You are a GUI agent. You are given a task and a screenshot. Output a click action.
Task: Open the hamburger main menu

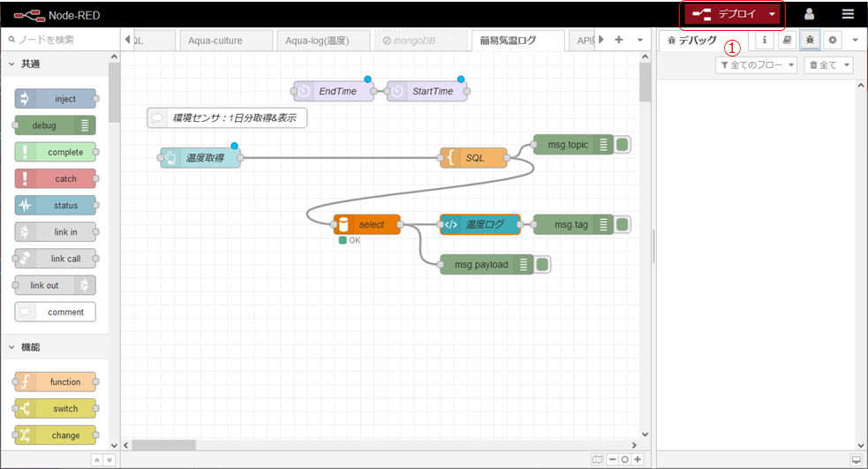pos(848,14)
